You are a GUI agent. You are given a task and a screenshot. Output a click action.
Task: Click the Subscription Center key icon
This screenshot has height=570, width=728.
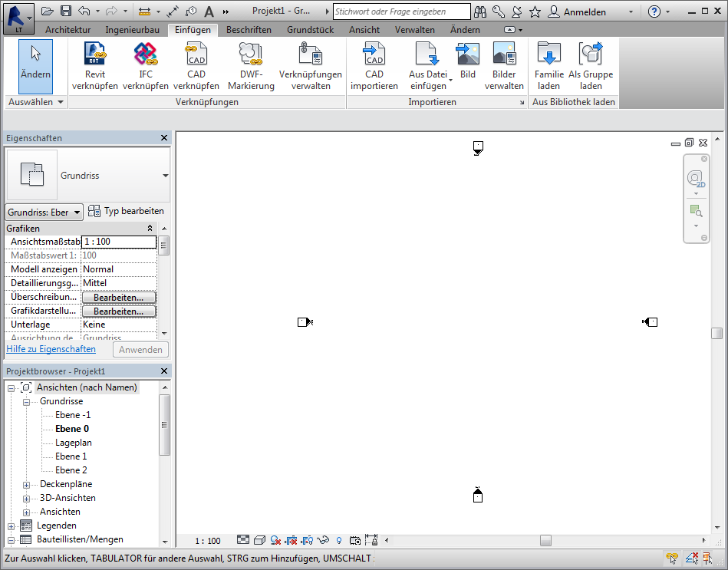pyautogui.click(x=498, y=12)
